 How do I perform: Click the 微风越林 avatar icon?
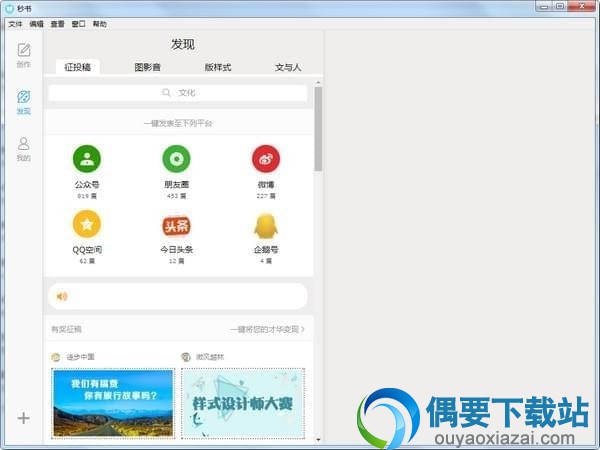[186, 357]
